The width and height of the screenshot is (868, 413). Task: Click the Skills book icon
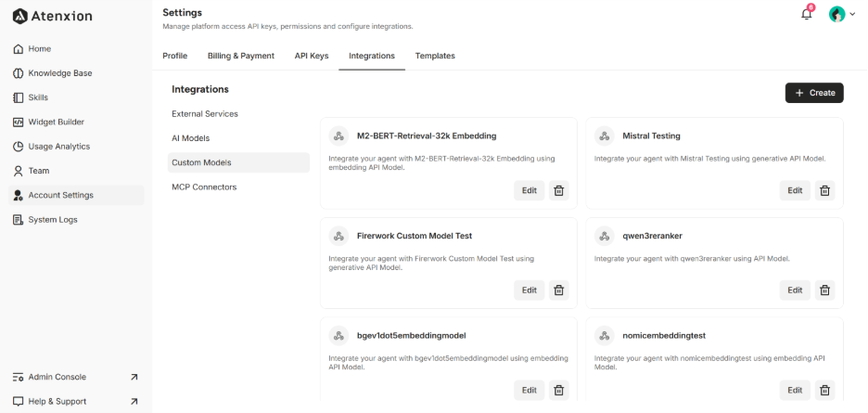[19, 97]
